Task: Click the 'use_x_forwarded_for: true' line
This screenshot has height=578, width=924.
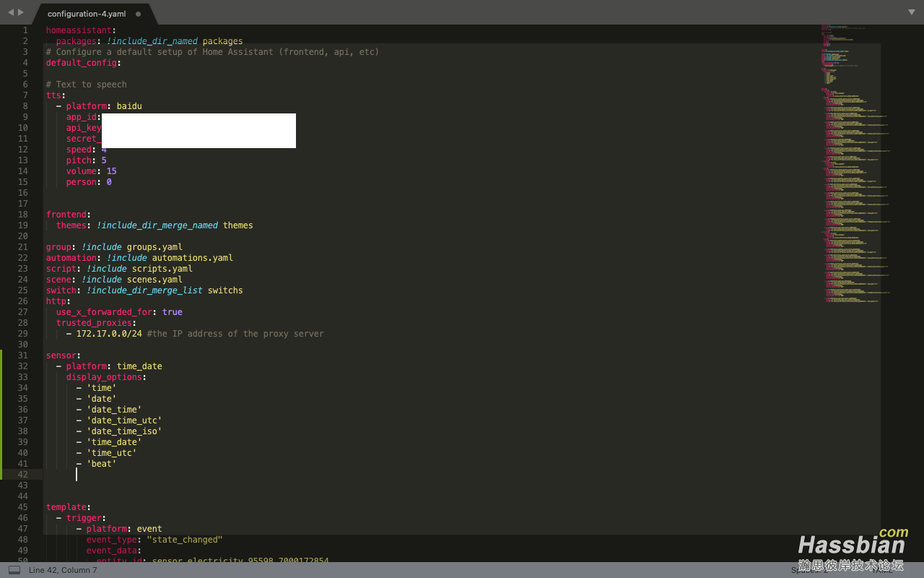Action: click(119, 312)
